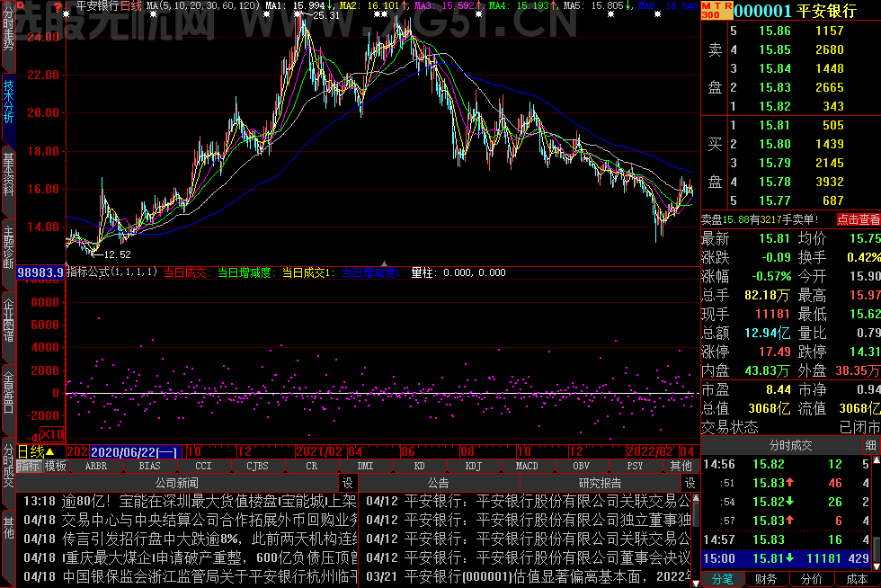Screen dimensions: 881x588
Task: Click the 2021/02 marker on timeline
Action: tap(319, 452)
